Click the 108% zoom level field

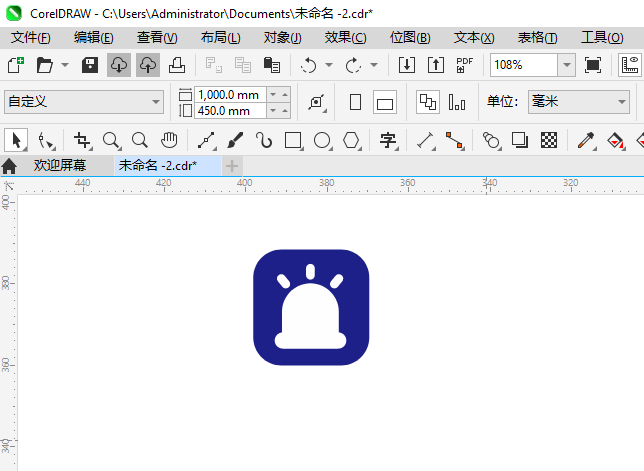pyautogui.click(x=524, y=65)
